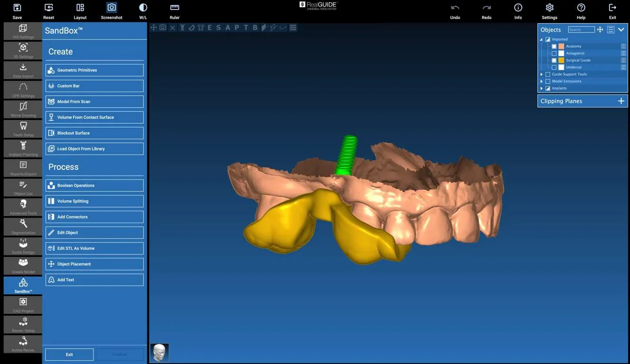Check the Model Extrusions checkbox
This screenshot has width=630, height=364.
548,81
